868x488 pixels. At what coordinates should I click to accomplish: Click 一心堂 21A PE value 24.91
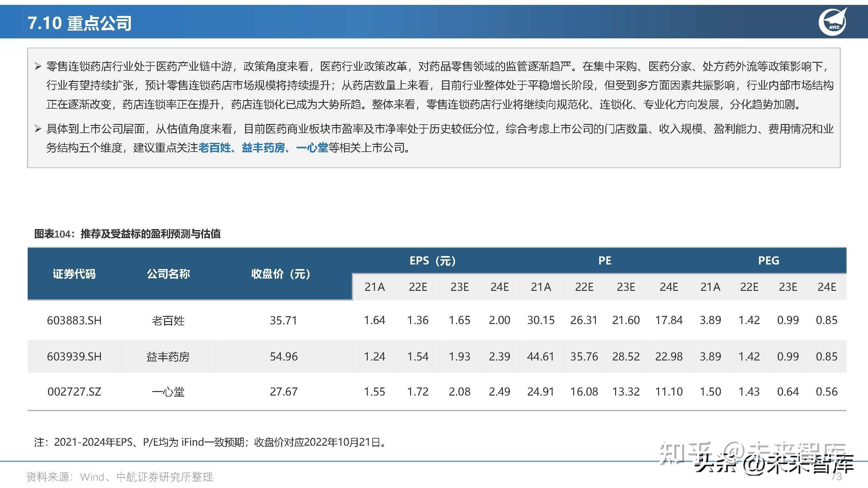pyautogui.click(x=541, y=392)
